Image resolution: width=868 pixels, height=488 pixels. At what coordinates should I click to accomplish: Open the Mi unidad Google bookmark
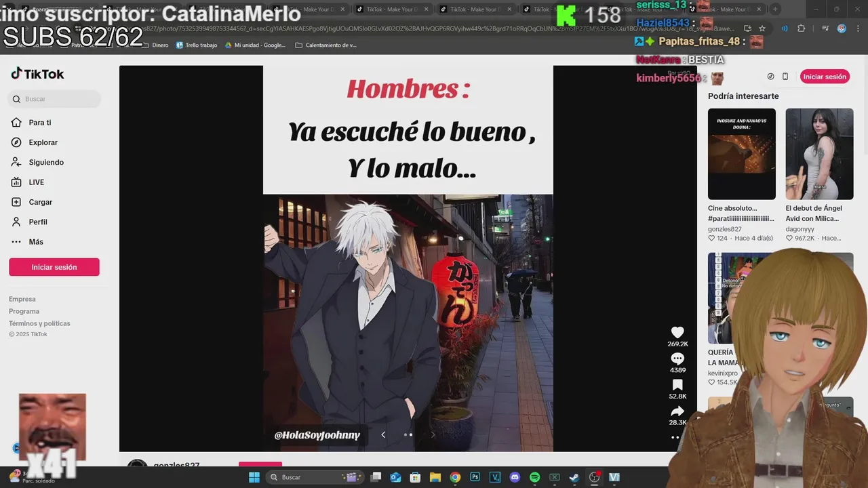255,45
